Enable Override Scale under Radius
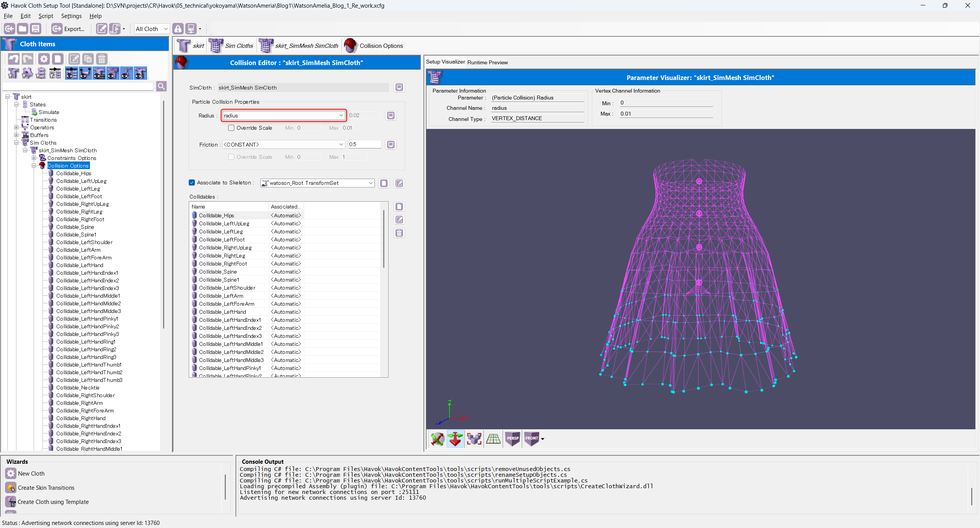This screenshot has width=980, height=528. click(x=231, y=128)
